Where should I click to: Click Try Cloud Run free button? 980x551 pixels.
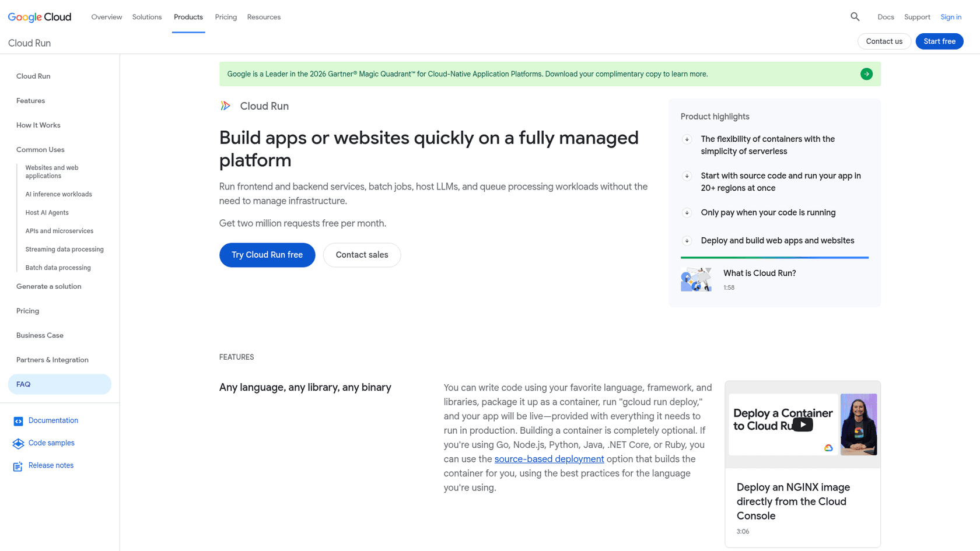(267, 255)
